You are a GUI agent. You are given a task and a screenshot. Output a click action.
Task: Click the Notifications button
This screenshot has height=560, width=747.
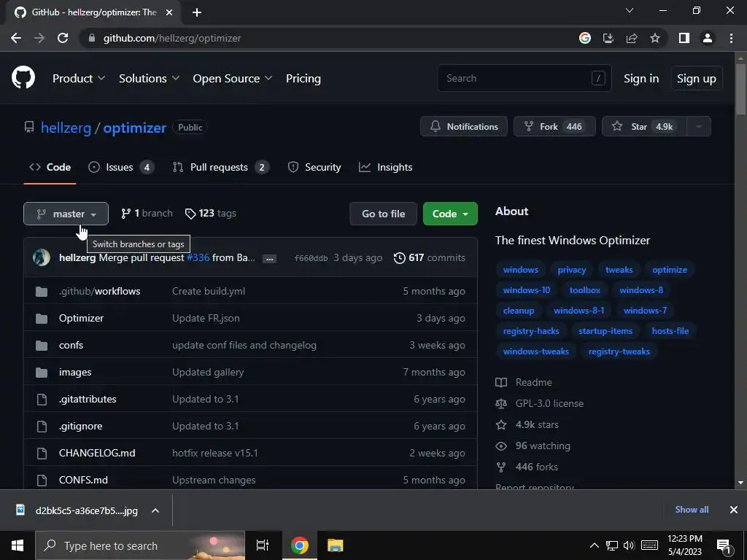pyautogui.click(x=464, y=127)
